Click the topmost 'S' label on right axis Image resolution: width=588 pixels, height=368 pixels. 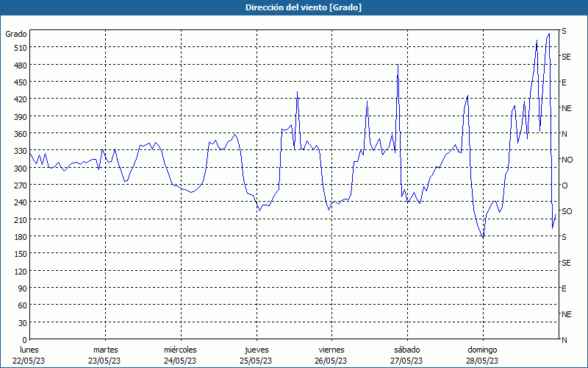[x=564, y=31]
